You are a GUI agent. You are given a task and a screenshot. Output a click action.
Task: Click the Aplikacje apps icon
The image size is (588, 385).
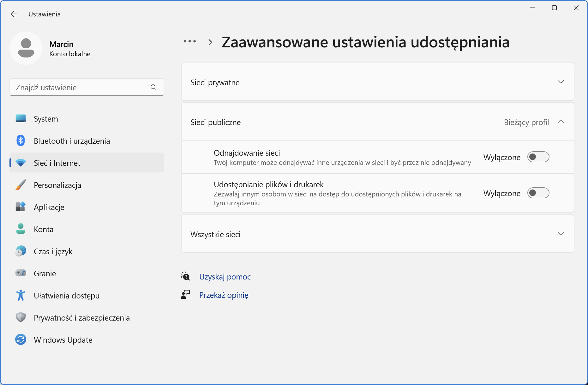[x=21, y=207]
